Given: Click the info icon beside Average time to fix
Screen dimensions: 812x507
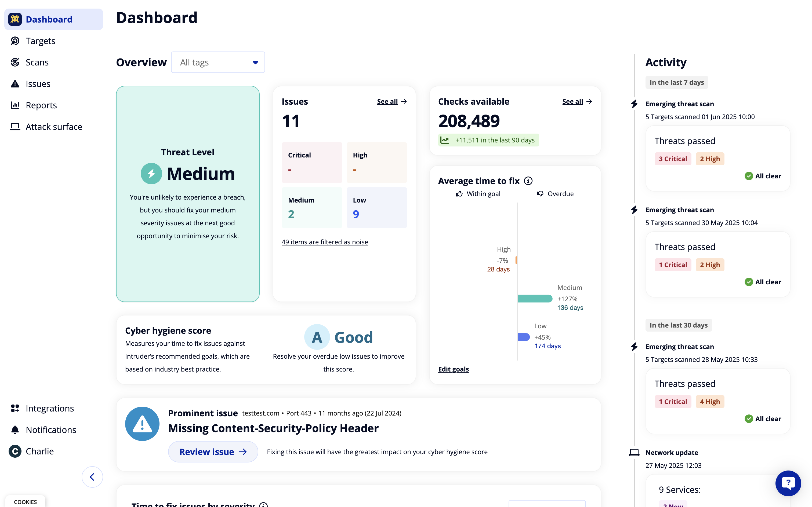Looking at the screenshot, I should tap(528, 181).
